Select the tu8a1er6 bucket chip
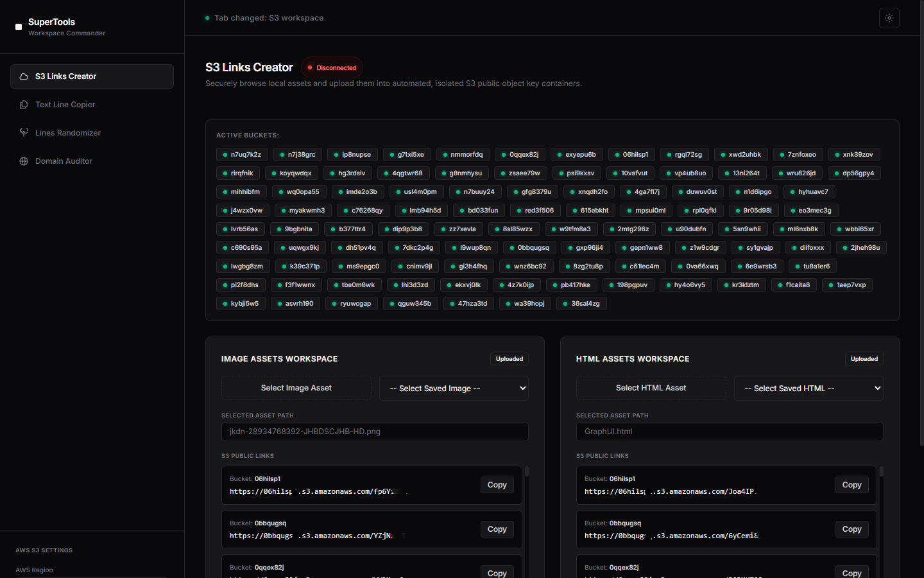The image size is (924, 578). (812, 266)
